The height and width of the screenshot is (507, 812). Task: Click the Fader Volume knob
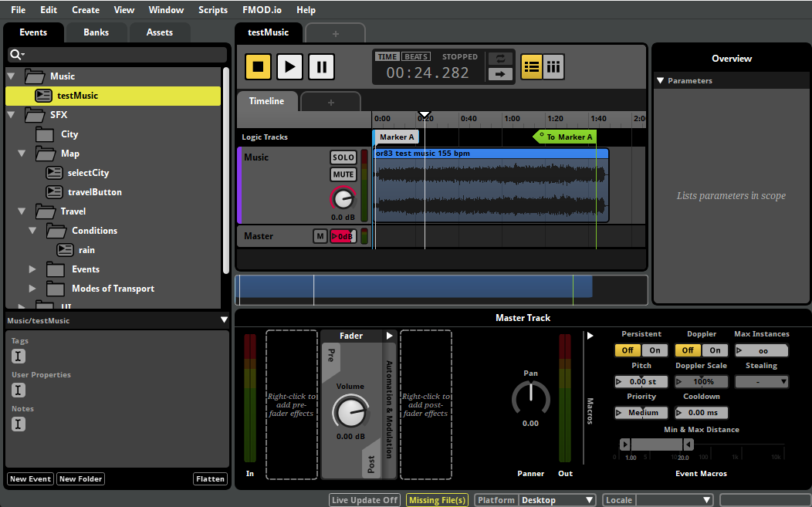pyautogui.click(x=350, y=411)
